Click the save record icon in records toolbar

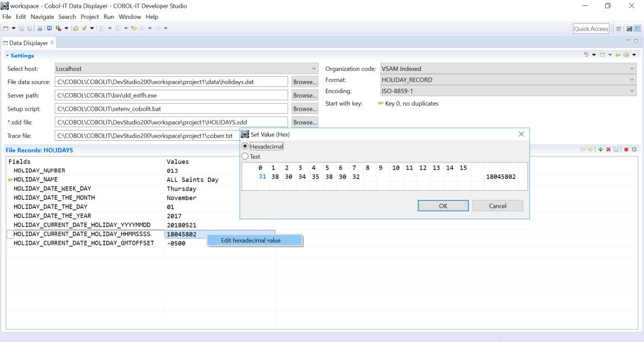click(616, 149)
